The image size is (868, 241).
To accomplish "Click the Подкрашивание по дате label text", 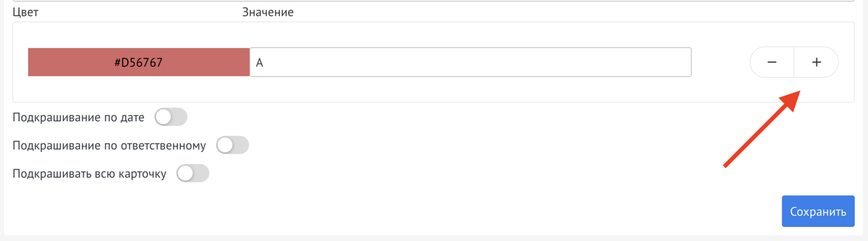I will [79, 117].
